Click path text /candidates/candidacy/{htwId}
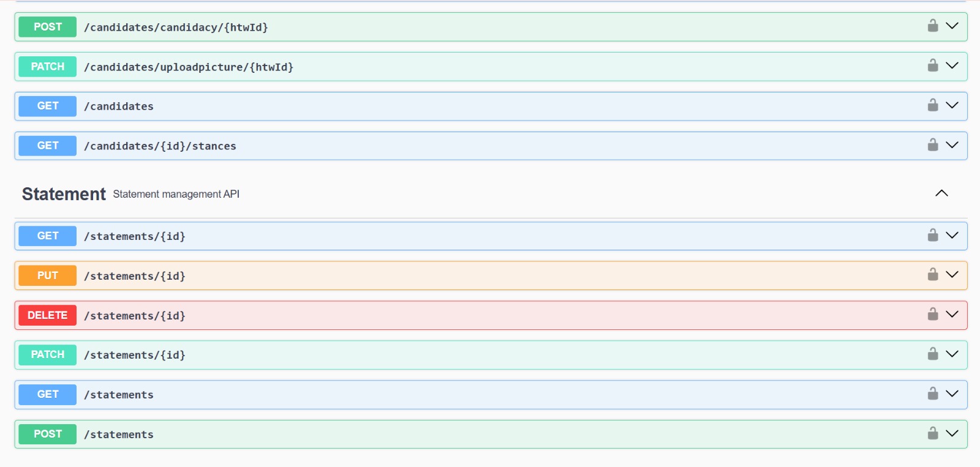The height and width of the screenshot is (467, 980). pyautogui.click(x=176, y=28)
